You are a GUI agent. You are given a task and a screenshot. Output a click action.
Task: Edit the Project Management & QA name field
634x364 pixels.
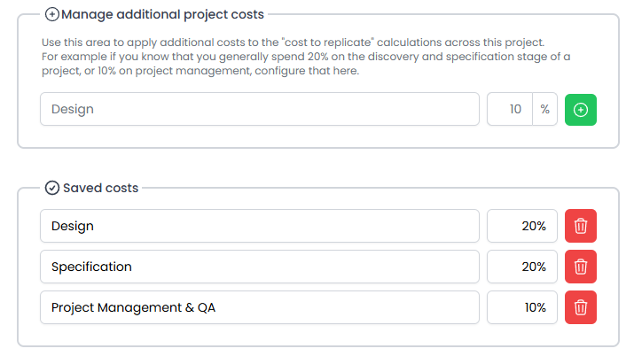[x=259, y=307]
